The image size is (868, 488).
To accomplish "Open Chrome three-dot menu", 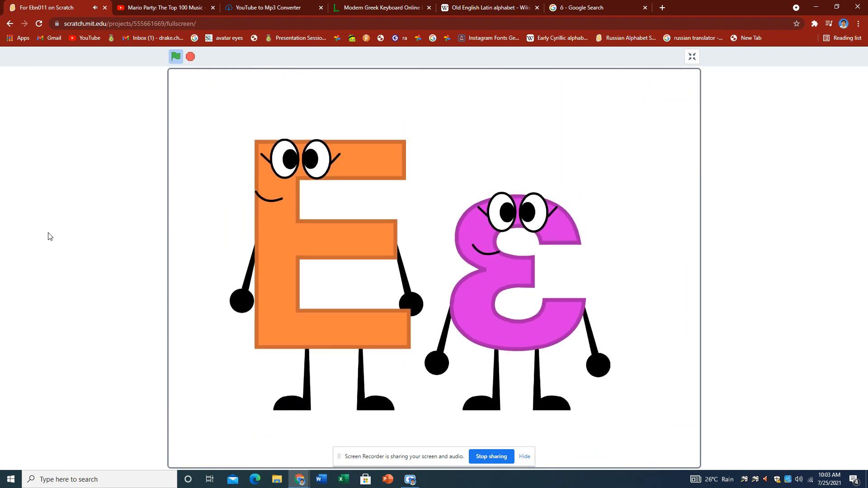I will (858, 23).
